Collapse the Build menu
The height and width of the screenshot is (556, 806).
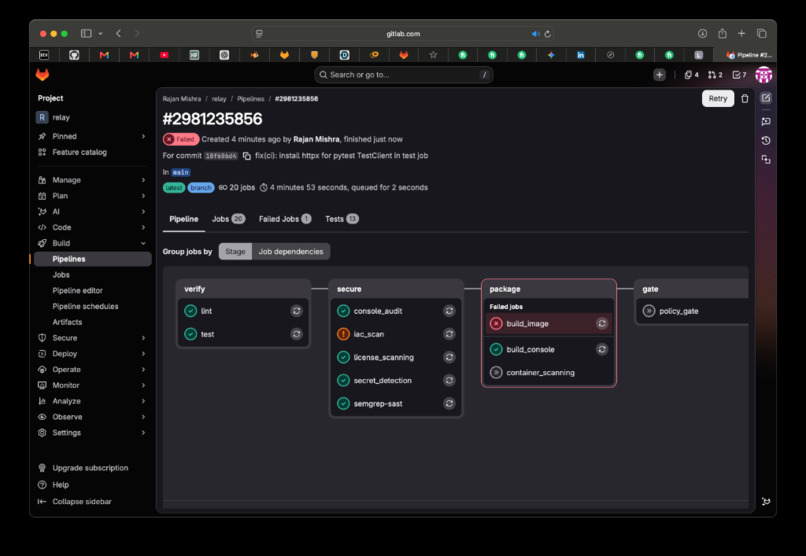(x=93, y=243)
